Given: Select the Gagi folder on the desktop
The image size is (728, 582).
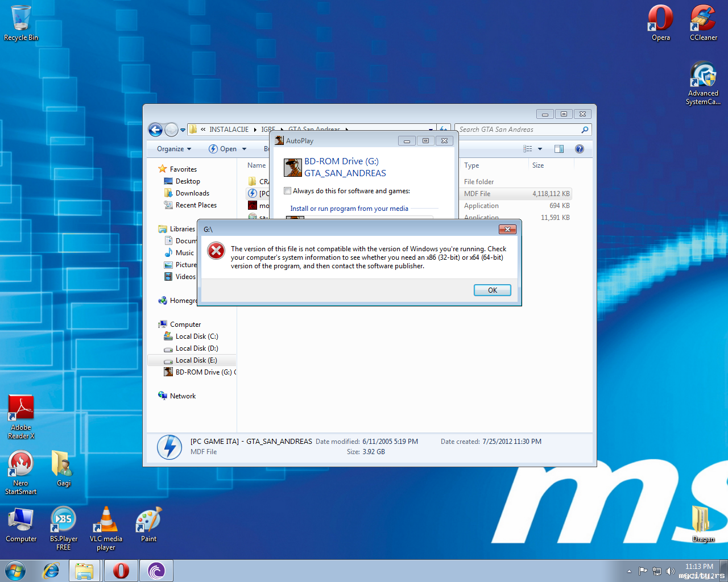Looking at the screenshot, I should pos(63,468).
